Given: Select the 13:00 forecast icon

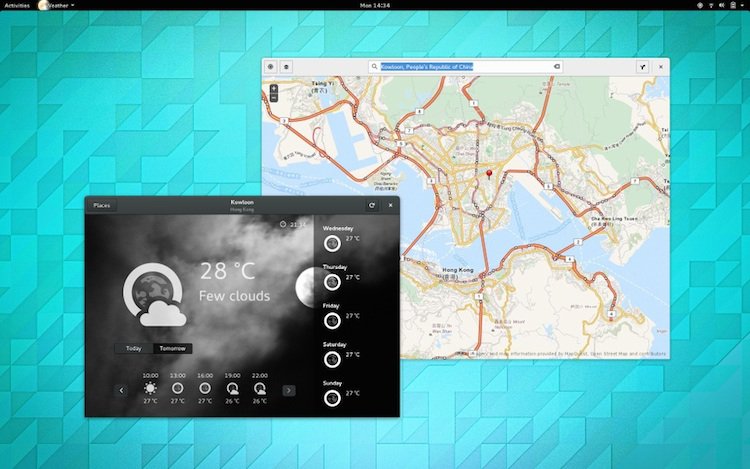Looking at the screenshot, I should (x=177, y=388).
